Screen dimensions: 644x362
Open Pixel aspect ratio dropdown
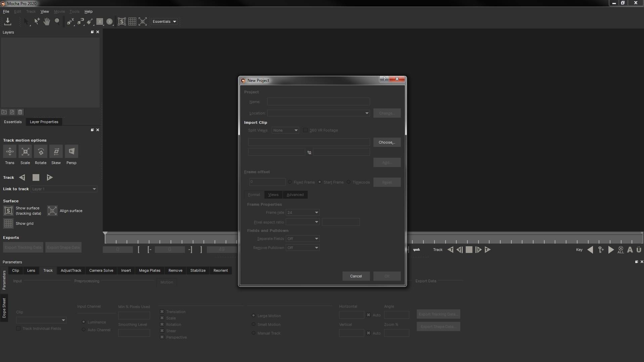pyautogui.click(x=302, y=222)
